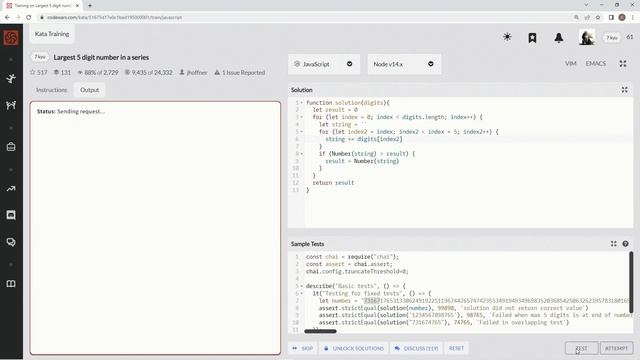Collapse code fold at line 3 for-loop
Screen dimensions: 640x360
tap(302, 117)
